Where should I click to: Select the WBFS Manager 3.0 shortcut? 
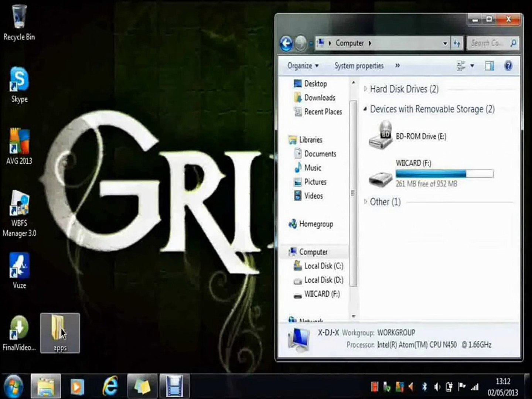pyautogui.click(x=19, y=214)
